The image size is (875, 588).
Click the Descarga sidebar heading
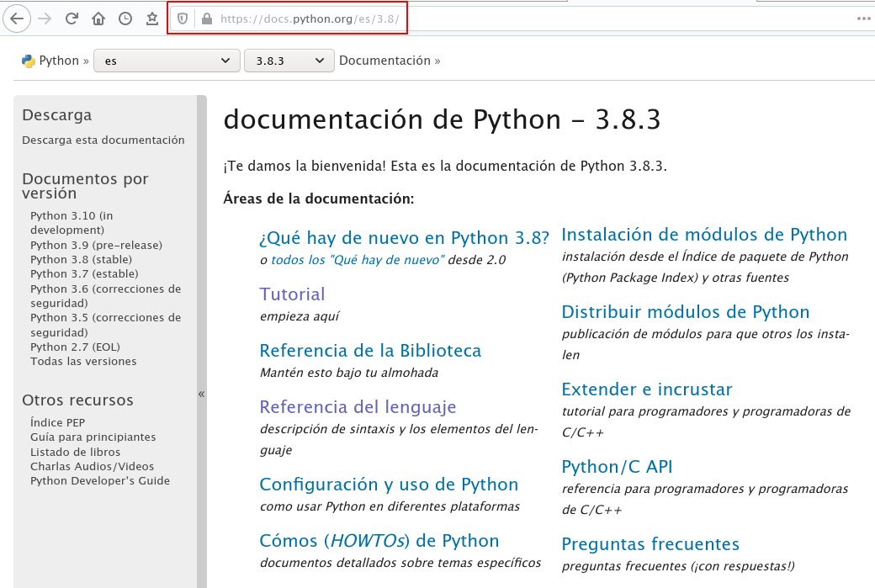tap(57, 115)
